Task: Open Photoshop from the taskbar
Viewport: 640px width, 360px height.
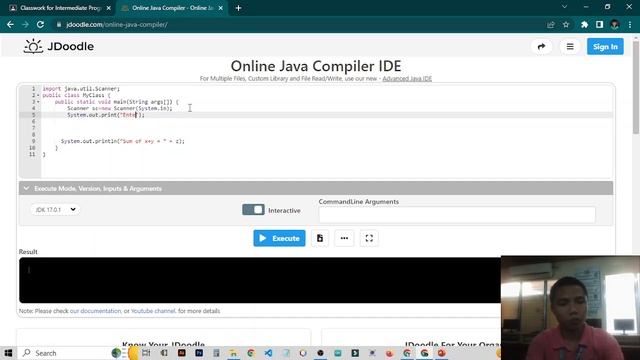Action: [199, 353]
